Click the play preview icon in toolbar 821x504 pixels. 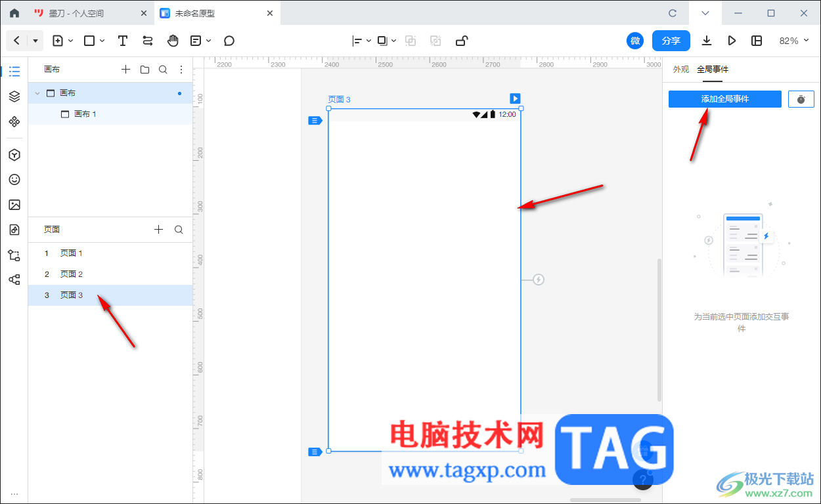732,41
